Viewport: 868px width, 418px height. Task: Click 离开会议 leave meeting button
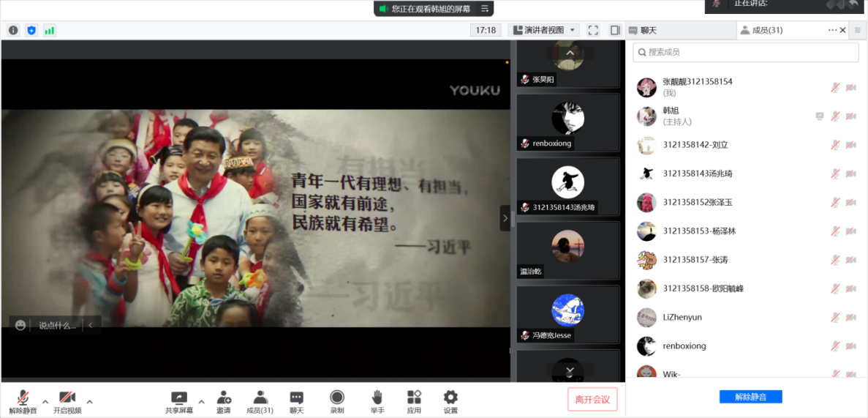pos(592,399)
